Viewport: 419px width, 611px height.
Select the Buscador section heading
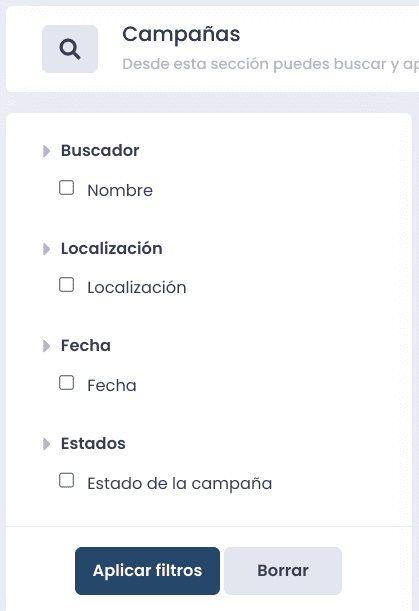click(100, 151)
